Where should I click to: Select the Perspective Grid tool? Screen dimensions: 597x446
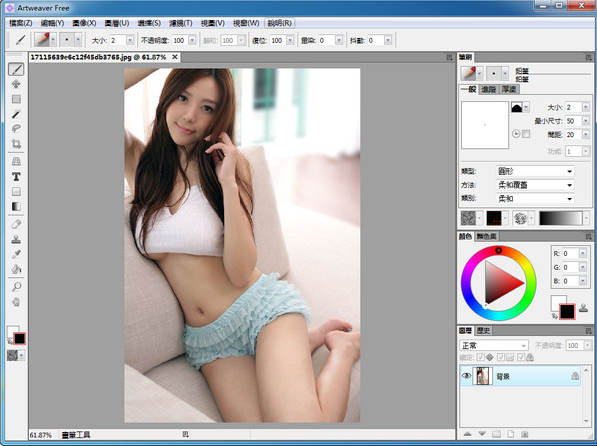pos(16,161)
